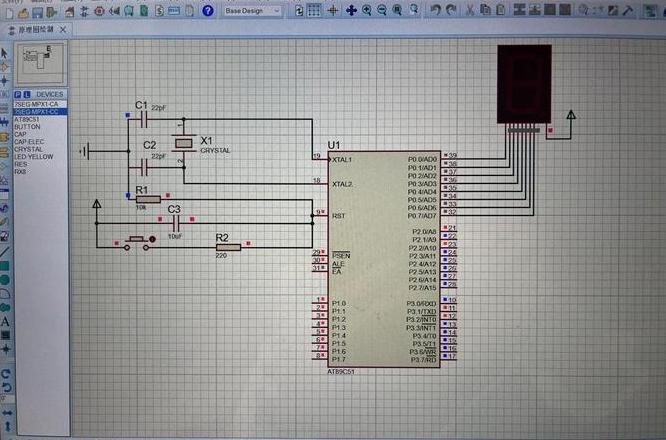Viewport: 666px width, 440px height.
Task: Open the Base Design variant dropdown
Action: click(253, 11)
